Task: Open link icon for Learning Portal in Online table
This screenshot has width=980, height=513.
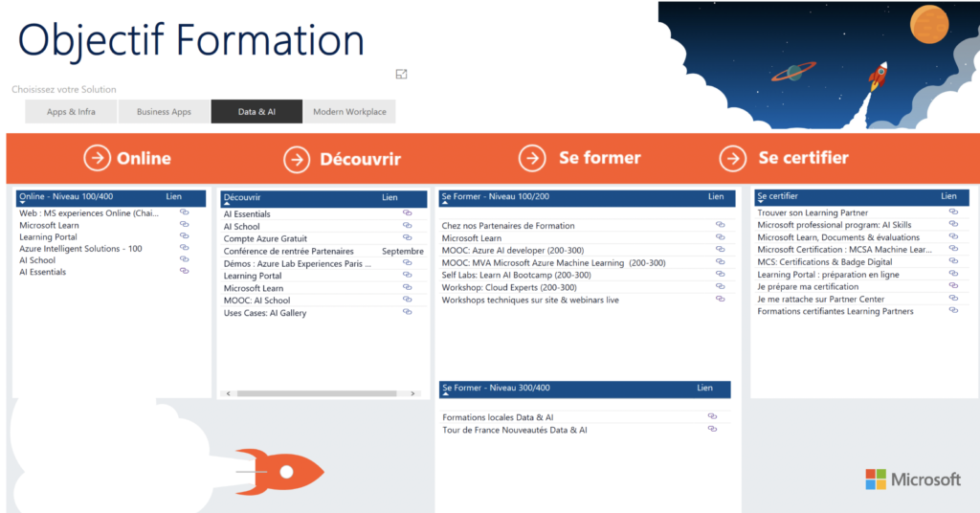Action: (185, 236)
